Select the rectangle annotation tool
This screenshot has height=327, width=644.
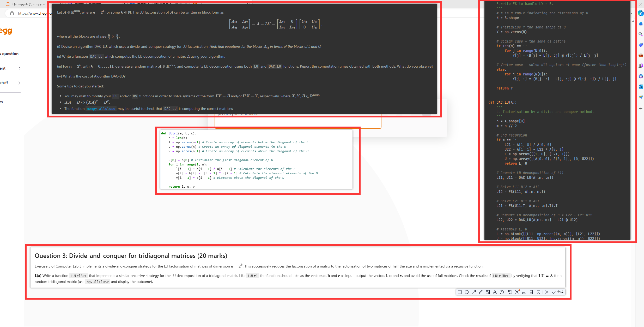[x=460, y=292]
